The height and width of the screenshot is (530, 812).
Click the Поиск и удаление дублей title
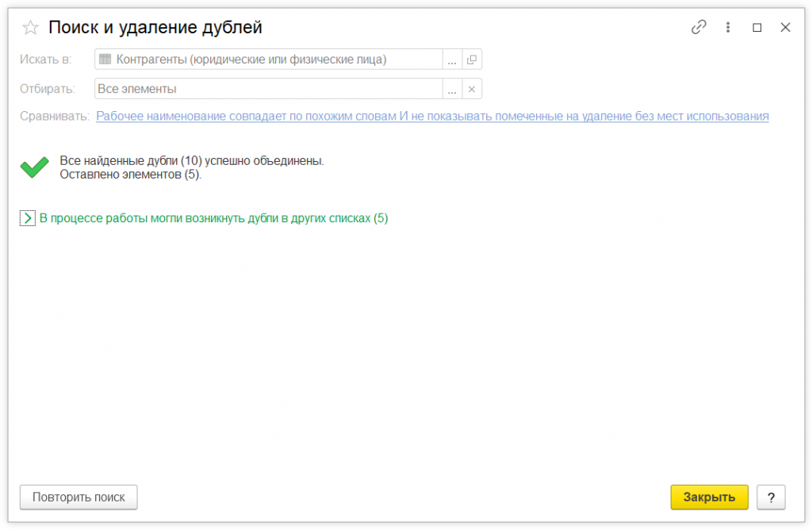point(155,28)
